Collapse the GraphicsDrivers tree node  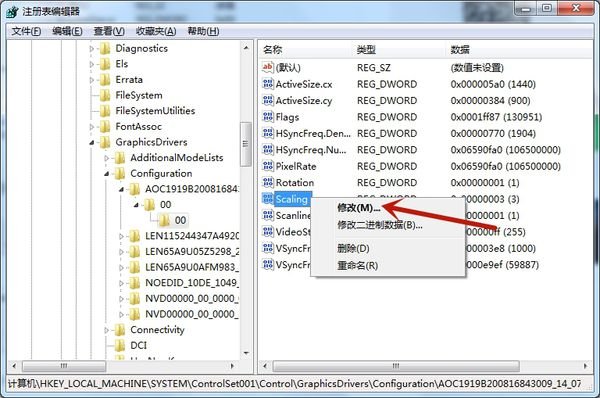pos(92,143)
